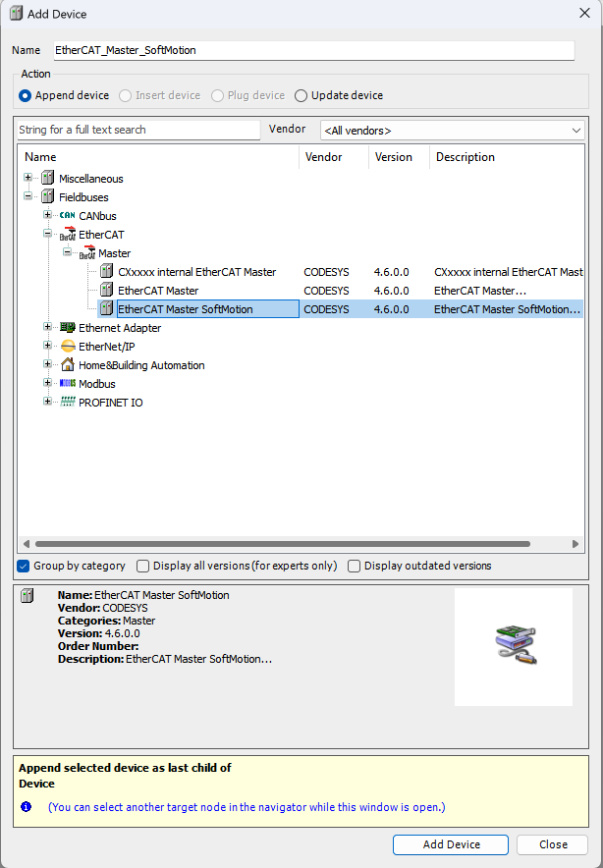This screenshot has height=868, width=603.
Task: Click version 4.6.0.0 of EtherCAT Master SoftMotion
Action: (391, 309)
